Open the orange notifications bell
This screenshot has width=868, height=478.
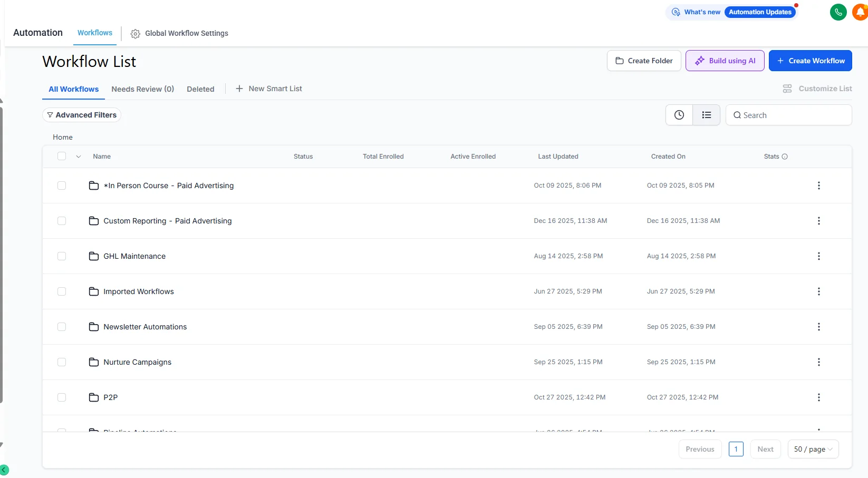click(x=861, y=12)
